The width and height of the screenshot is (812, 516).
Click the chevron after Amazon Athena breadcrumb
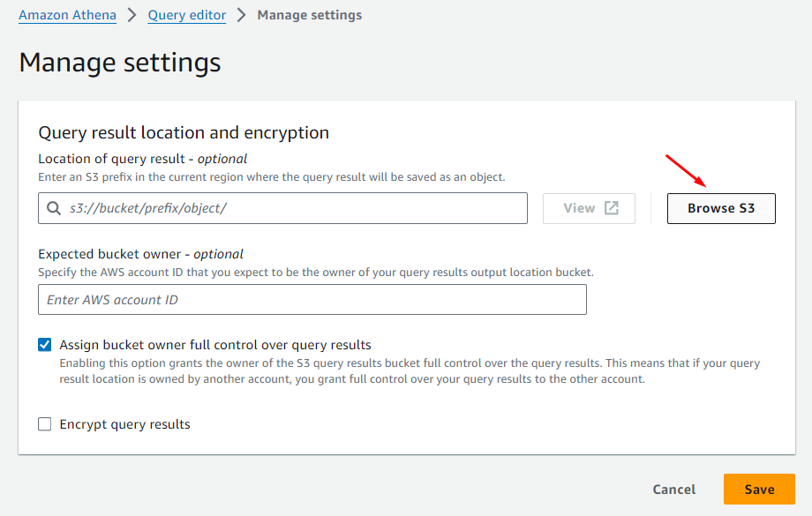click(132, 15)
